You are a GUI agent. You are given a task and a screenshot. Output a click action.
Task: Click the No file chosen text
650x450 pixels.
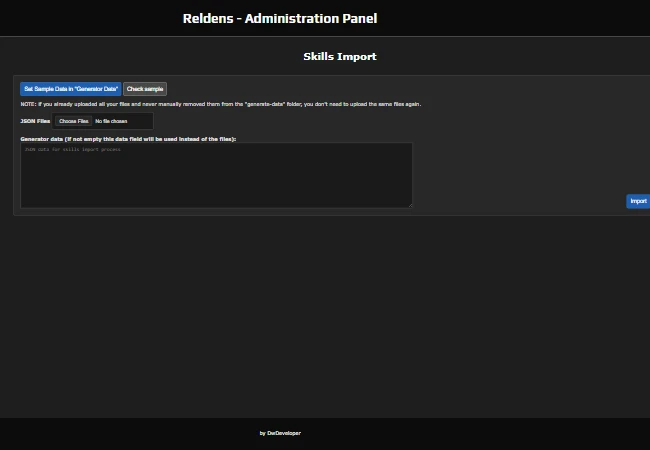pos(111,121)
